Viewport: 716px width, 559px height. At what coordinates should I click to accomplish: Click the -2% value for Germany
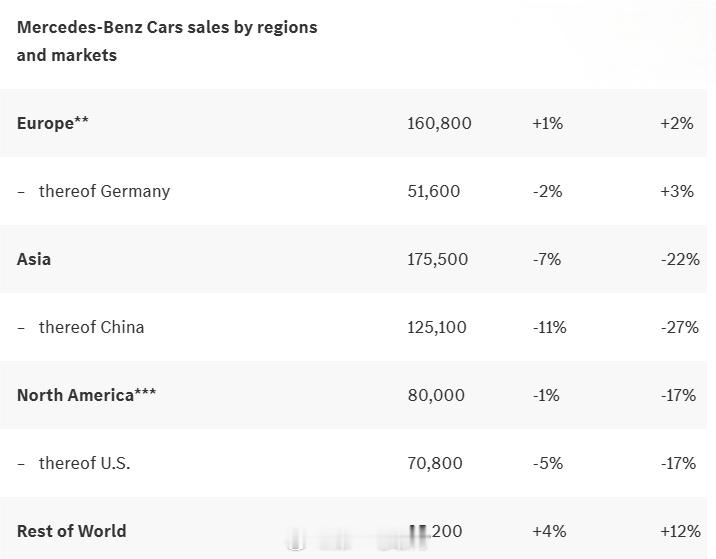coord(547,191)
